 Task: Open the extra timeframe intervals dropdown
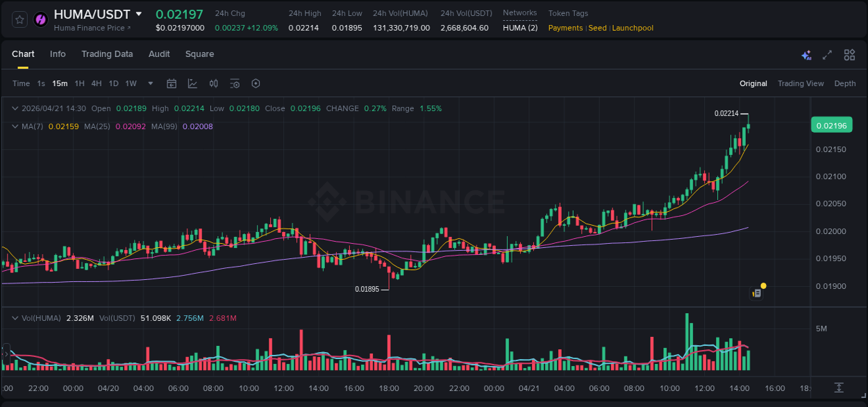(149, 83)
